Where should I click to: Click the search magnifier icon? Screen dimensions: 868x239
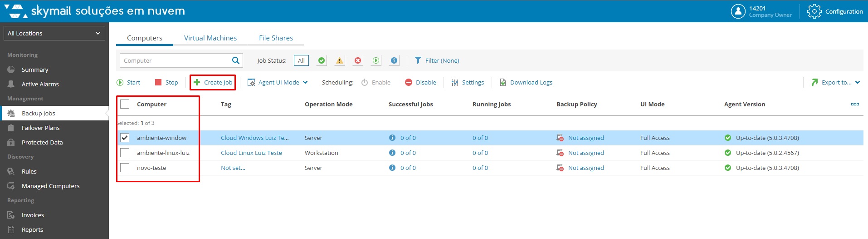click(236, 60)
